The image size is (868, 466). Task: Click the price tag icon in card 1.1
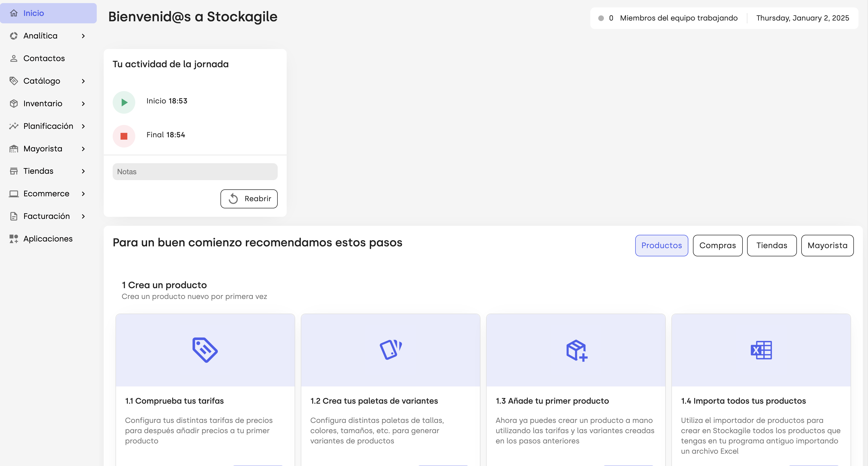[x=205, y=350]
